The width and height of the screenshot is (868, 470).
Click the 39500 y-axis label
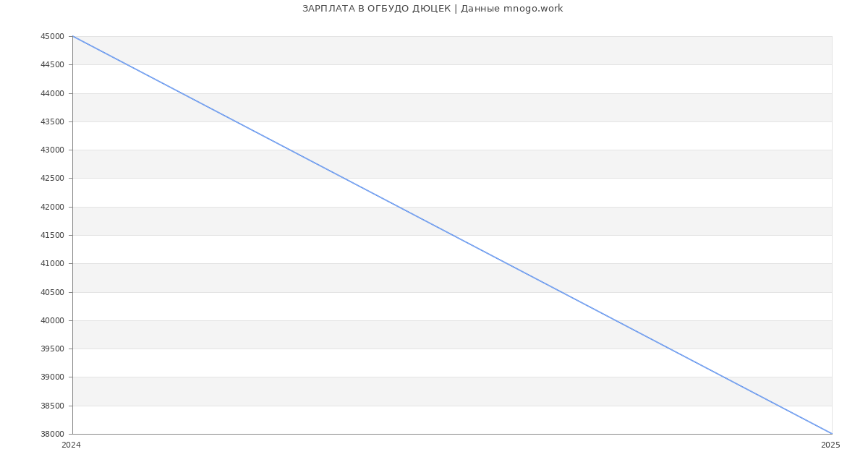(53, 349)
